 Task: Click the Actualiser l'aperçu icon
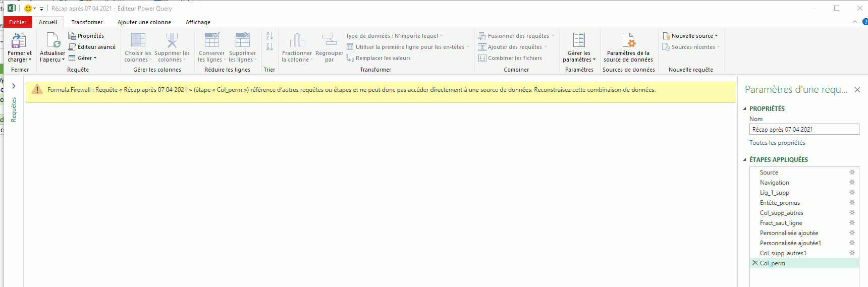click(x=53, y=40)
